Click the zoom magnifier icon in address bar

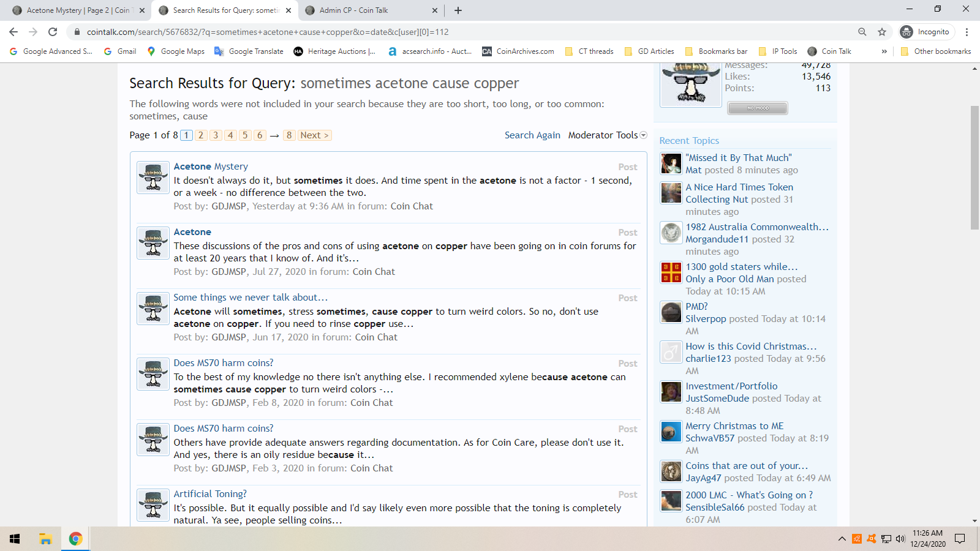[x=862, y=32]
